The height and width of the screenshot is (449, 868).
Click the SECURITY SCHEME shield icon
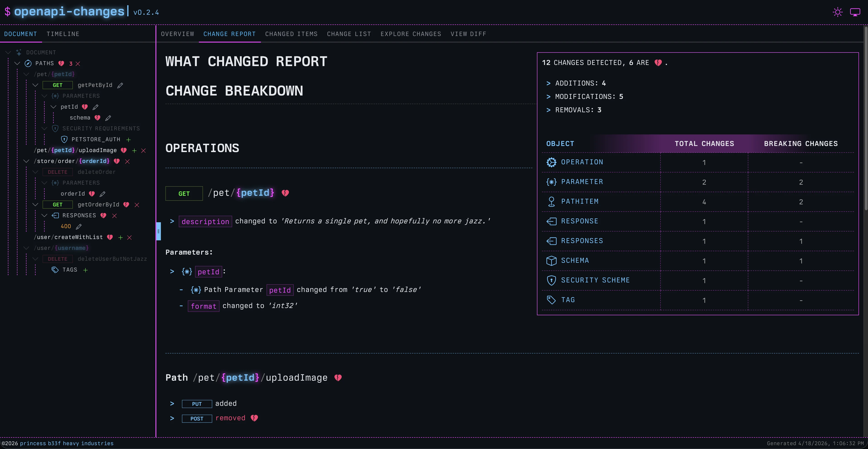pos(551,280)
